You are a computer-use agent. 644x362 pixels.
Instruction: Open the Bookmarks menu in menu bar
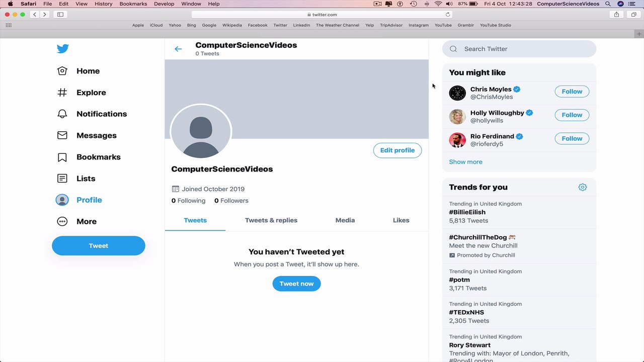[133, 4]
